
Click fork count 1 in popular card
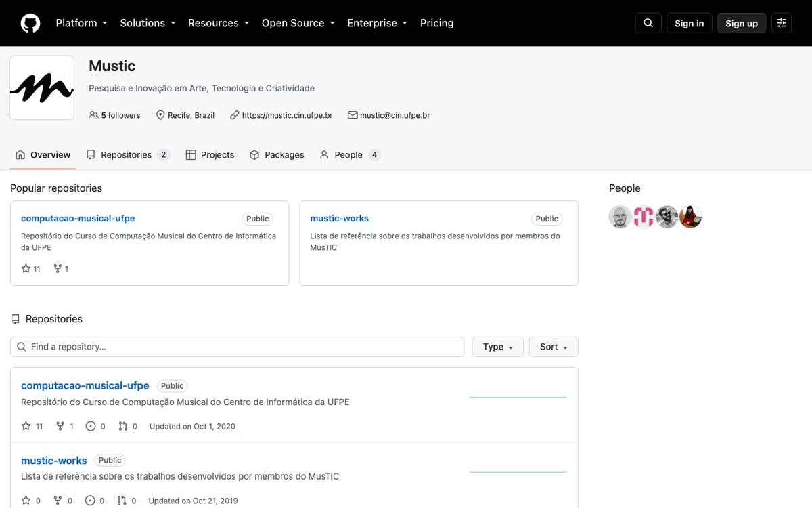[61, 269]
